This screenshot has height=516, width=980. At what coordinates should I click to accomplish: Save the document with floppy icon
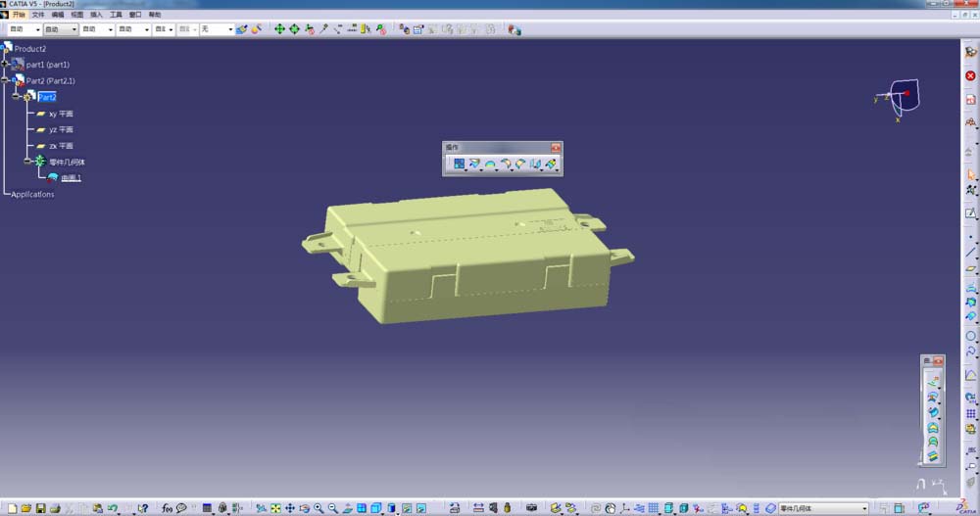[x=40, y=508]
